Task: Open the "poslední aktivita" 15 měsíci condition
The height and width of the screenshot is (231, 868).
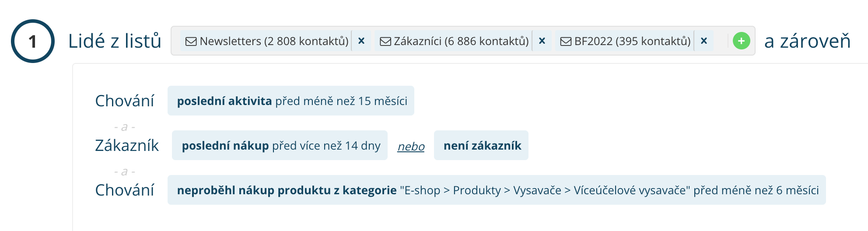Action: point(291,101)
